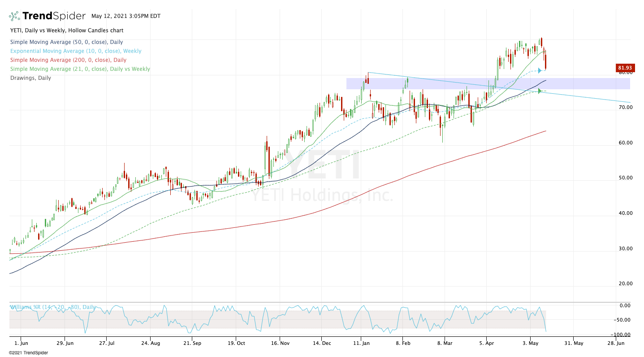Select the Simple Moving Average (50, 0, close) legend
This screenshot has width=644, height=357.
coord(66,42)
